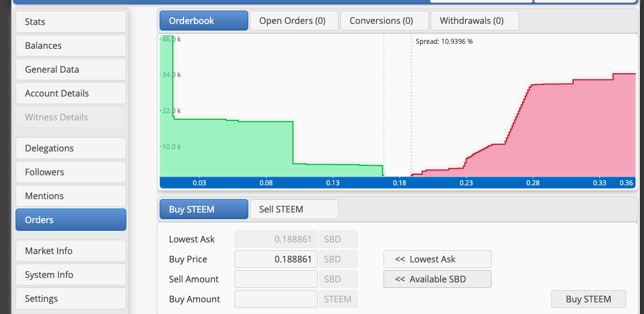
Task: Click the 0.03 price axis label
Action: (x=200, y=183)
